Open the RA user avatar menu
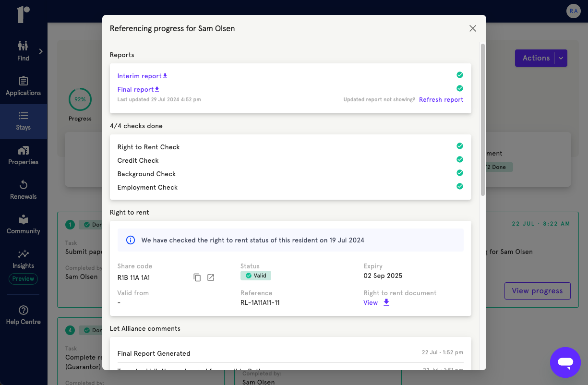This screenshot has width=588, height=385. [573, 11]
